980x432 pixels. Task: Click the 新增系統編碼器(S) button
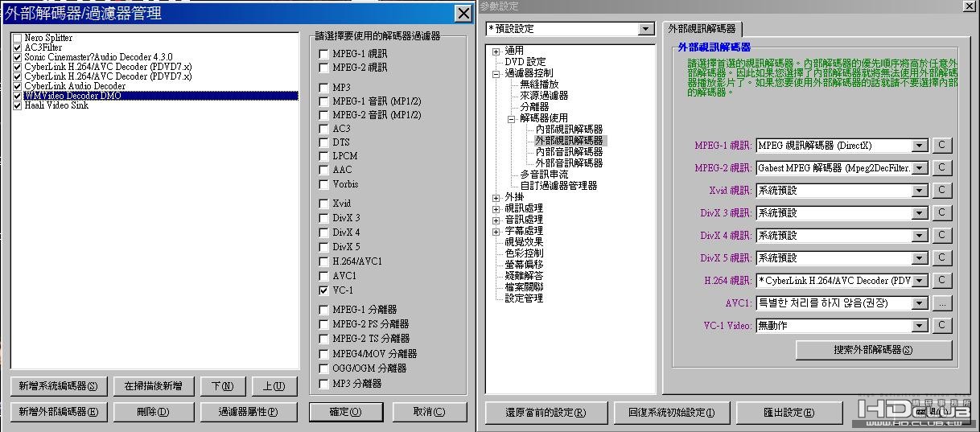(x=58, y=386)
